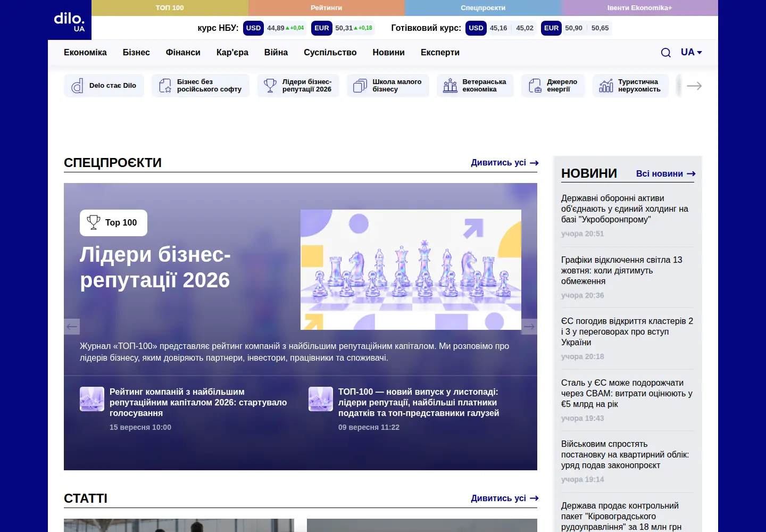Open the Рейтинги top tab
This screenshot has height=532, width=766.
pyautogui.click(x=327, y=8)
